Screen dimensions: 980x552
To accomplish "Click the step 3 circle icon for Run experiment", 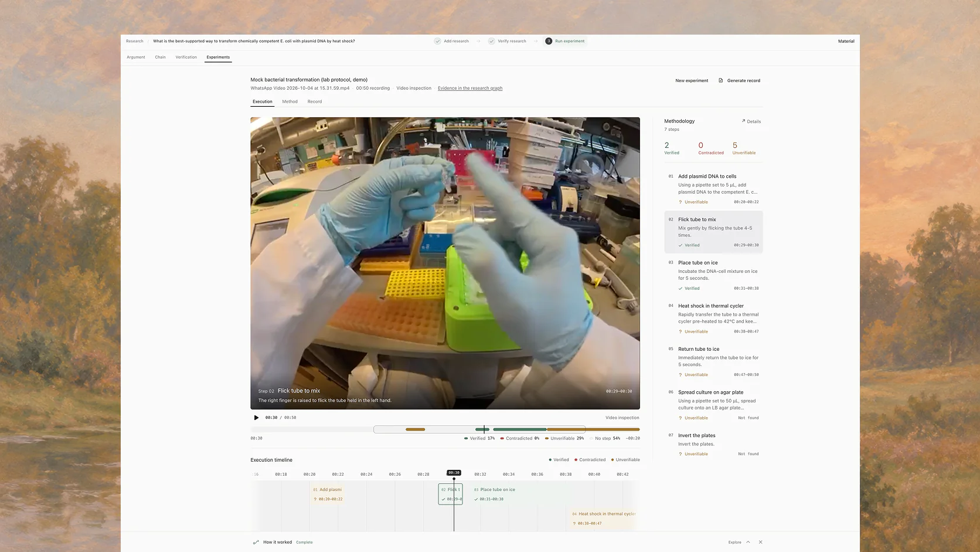I will 549,41.
